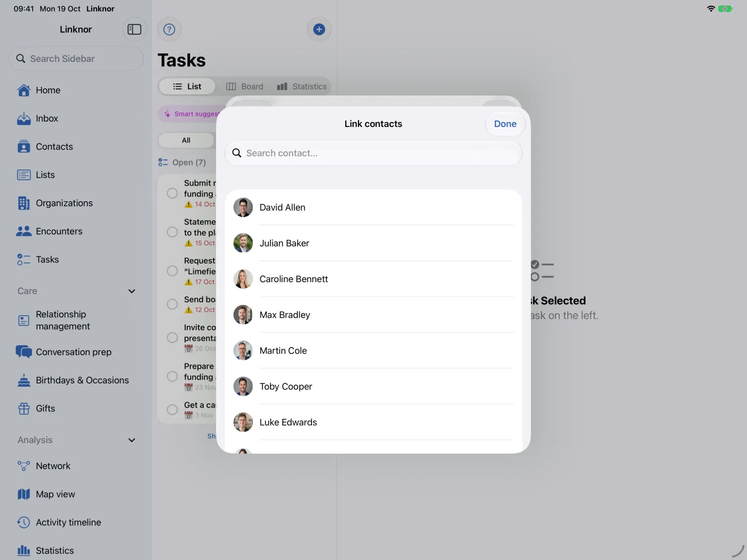Viewport: 747px width, 560px height.
Task: Open the help question mark icon
Action: coord(169,29)
